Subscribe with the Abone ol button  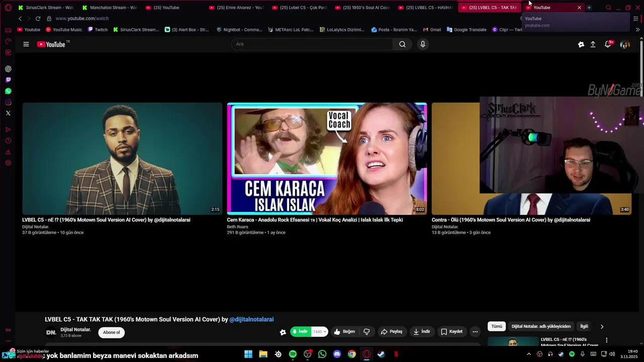(112, 332)
